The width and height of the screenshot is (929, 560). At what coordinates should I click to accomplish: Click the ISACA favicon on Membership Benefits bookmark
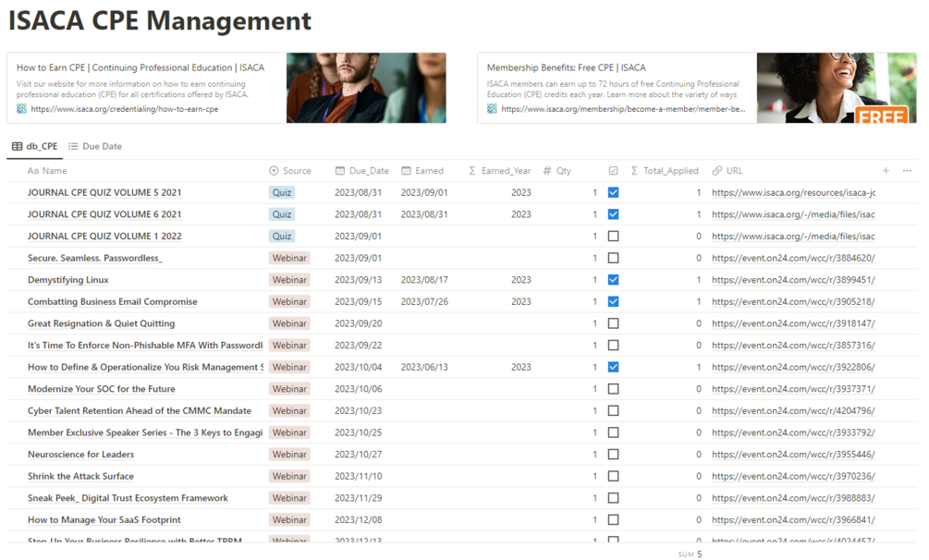click(x=493, y=109)
